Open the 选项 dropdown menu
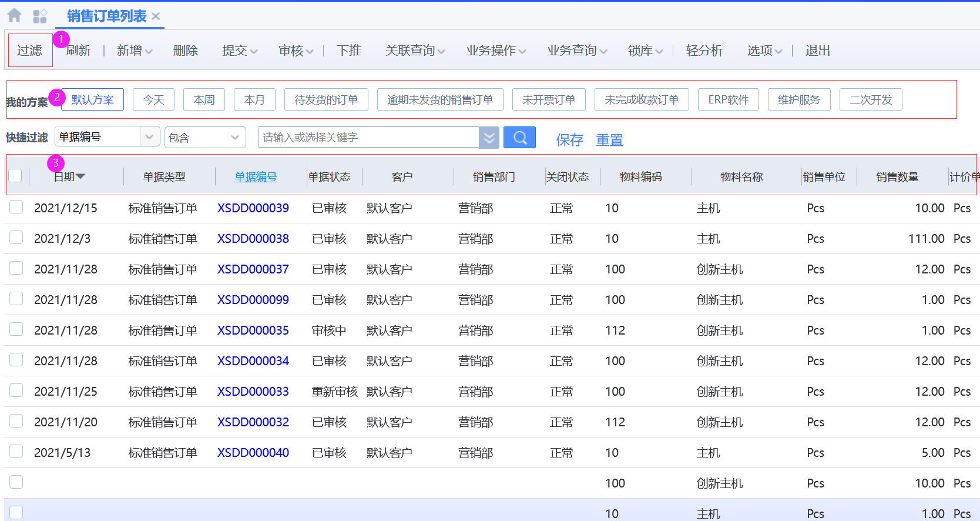Image resolution: width=980 pixels, height=521 pixels. click(765, 51)
